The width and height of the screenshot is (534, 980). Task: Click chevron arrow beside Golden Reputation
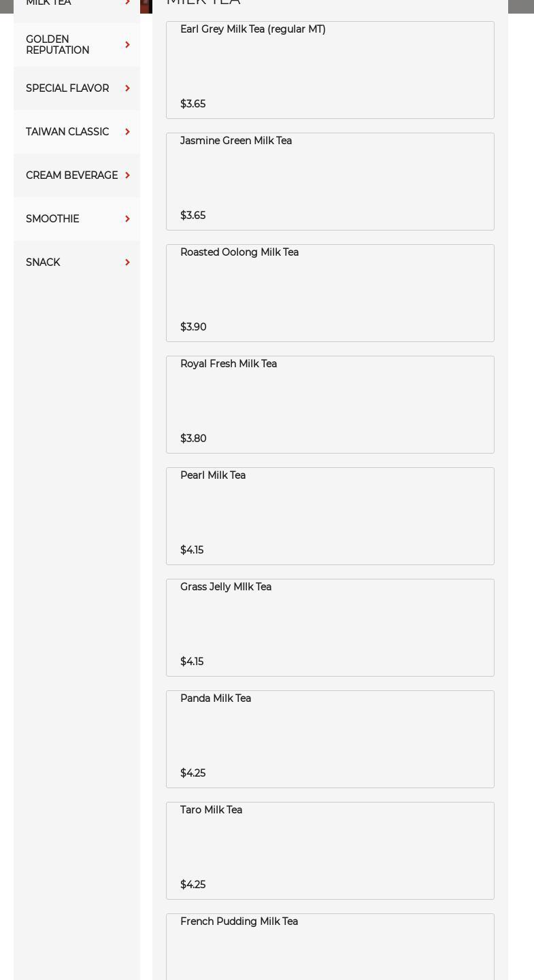tap(127, 45)
